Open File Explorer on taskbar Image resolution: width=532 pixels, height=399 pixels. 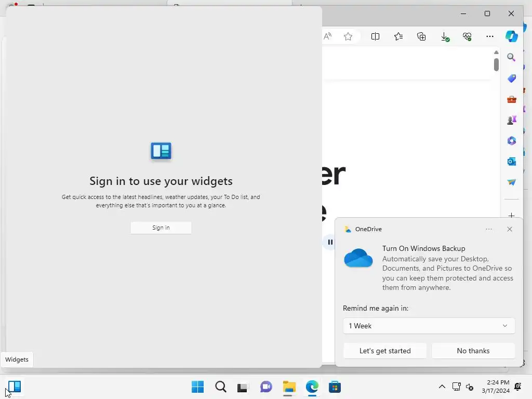289,387
